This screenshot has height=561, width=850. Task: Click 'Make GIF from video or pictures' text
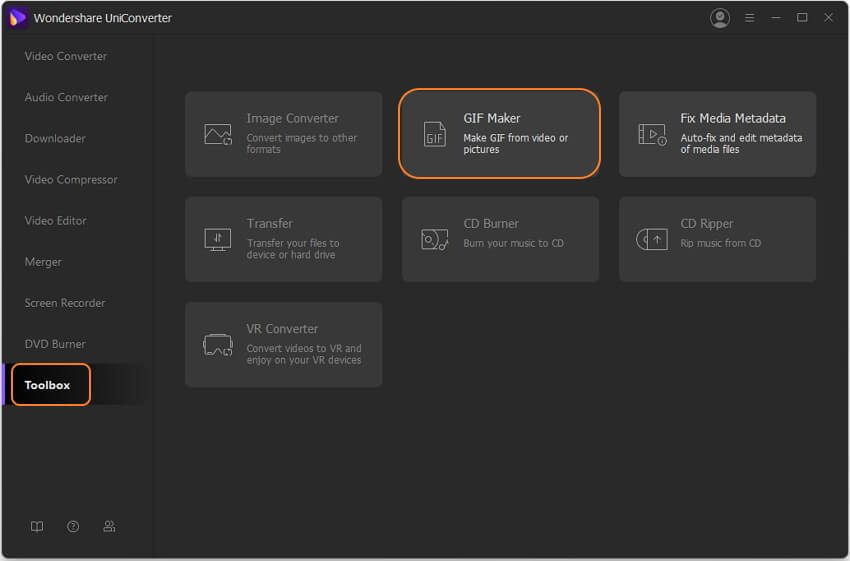516,144
